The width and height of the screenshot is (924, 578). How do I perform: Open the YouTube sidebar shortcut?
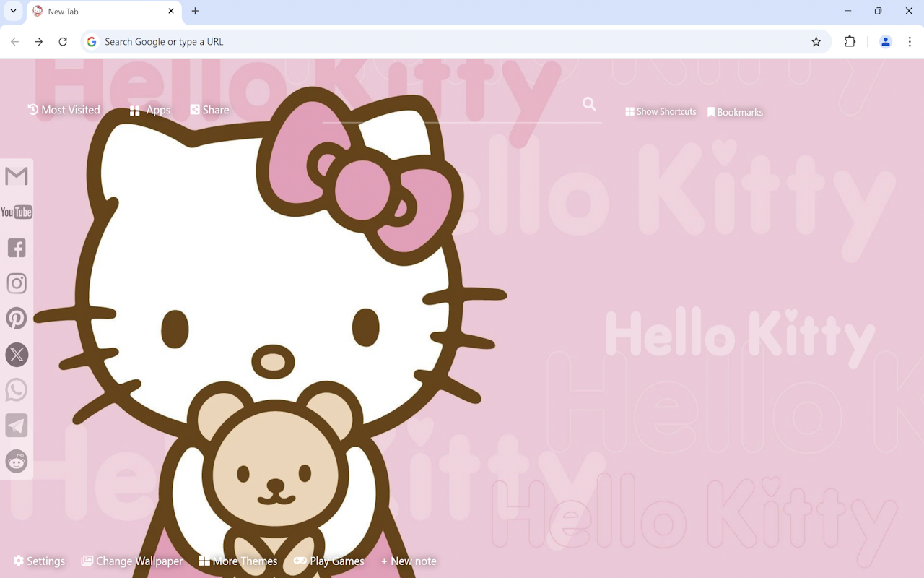coord(16,212)
